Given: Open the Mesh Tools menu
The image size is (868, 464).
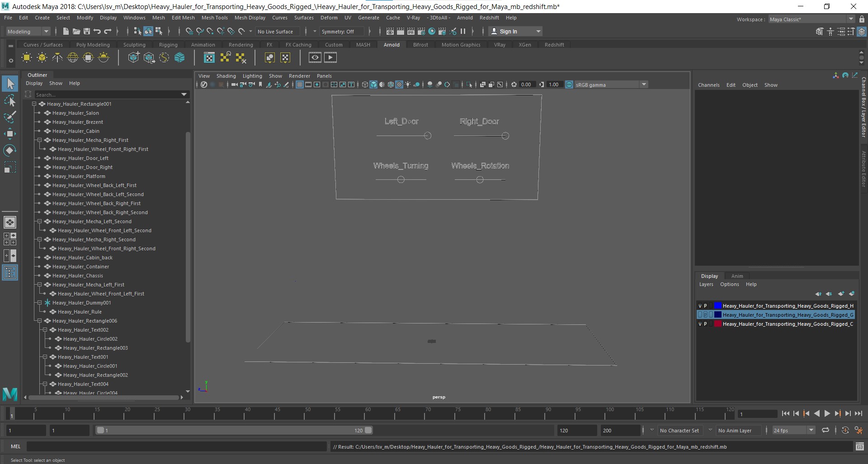Looking at the screenshot, I should tap(214, 18).
